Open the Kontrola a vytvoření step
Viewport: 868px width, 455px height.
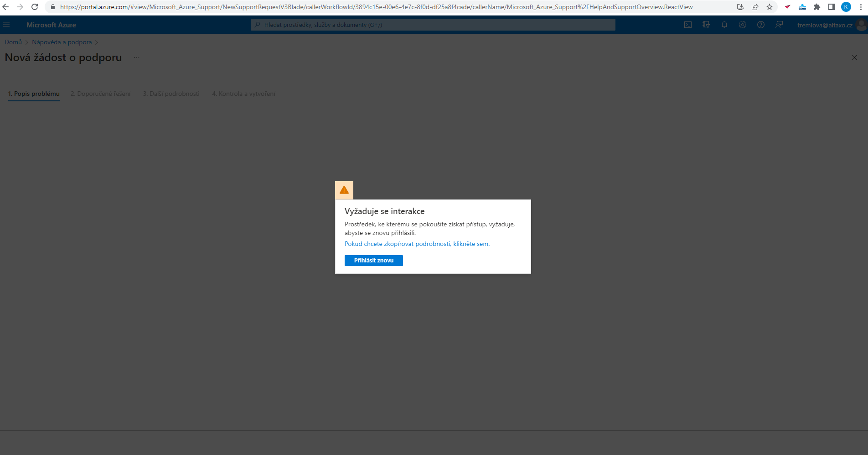point(243,94)
